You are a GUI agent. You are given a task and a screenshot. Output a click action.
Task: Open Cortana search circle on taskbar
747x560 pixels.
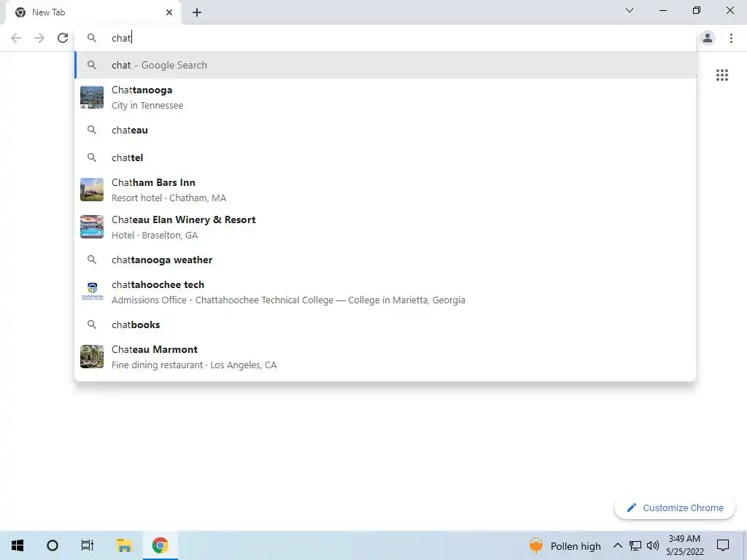tap(53, 545)
